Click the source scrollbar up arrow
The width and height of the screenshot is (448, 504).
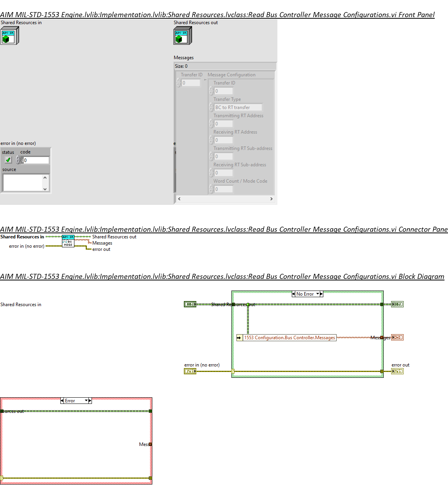pos(45,178)
